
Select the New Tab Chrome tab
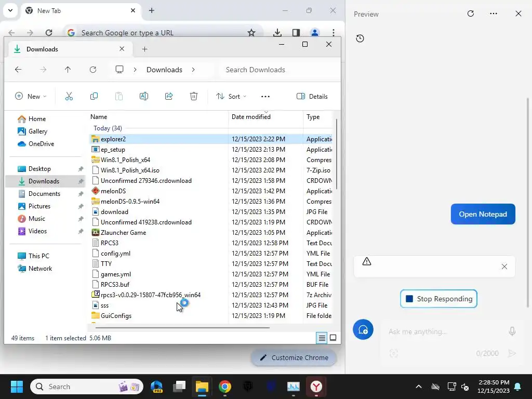click(82, 11)
